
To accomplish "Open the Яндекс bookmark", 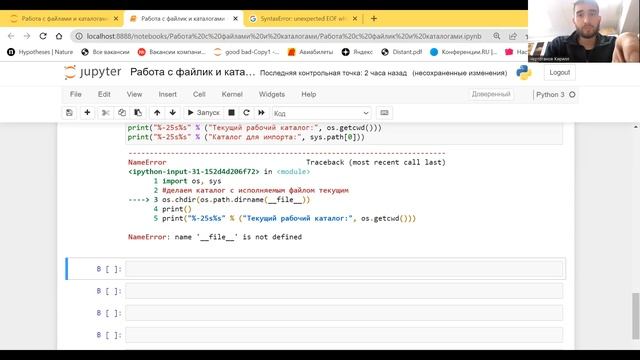I will click(x=357, y=52).
